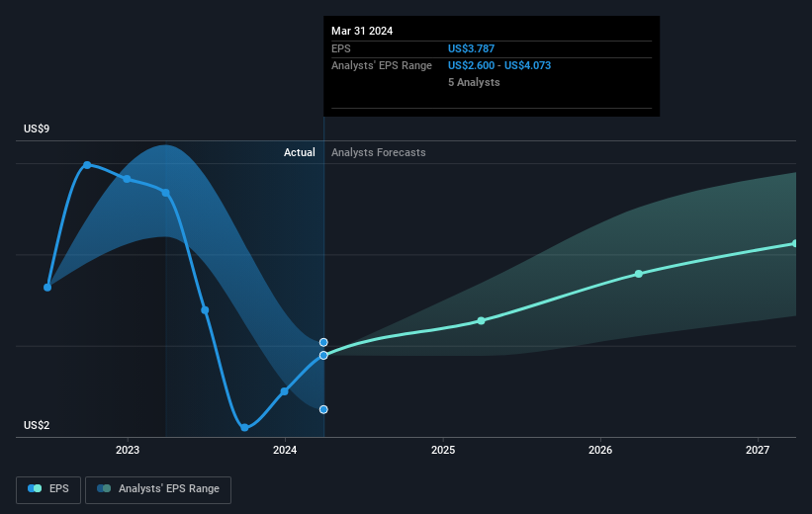Screen dimensions: 812x514
Task: Click the 'Analysts Forecasts' section label
Action: tap(379, 152)
